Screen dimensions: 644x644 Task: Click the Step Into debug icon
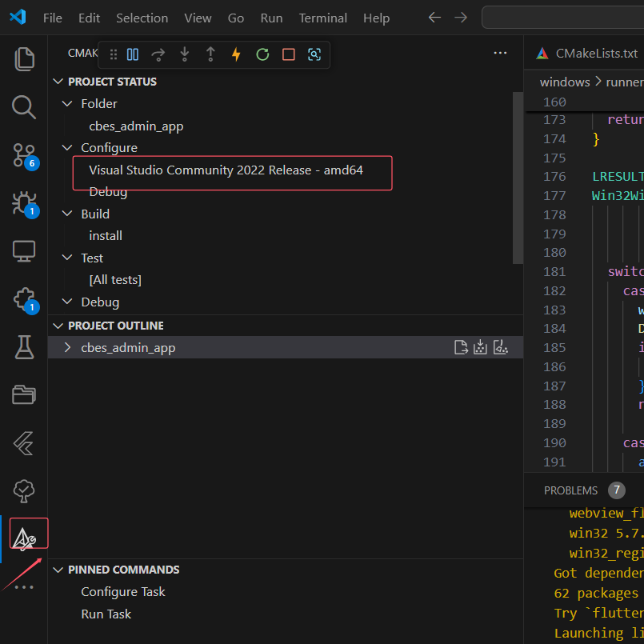tap(185, 54)
